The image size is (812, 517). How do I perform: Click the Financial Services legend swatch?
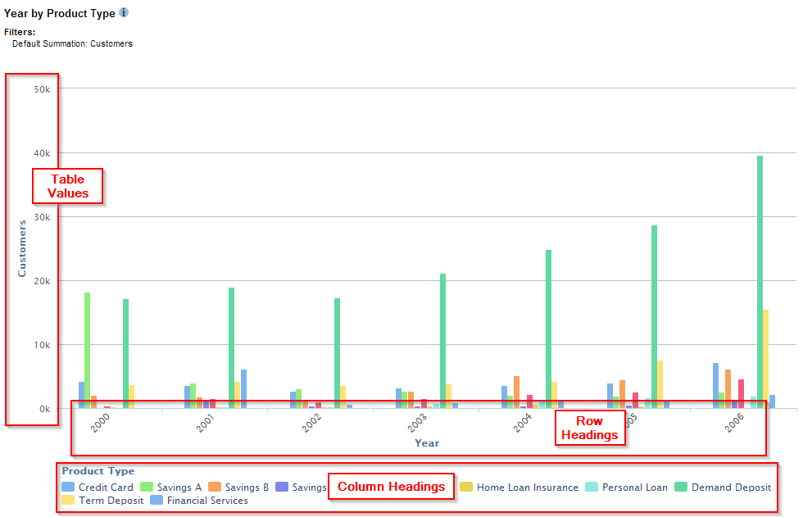[x=157, y=500]
